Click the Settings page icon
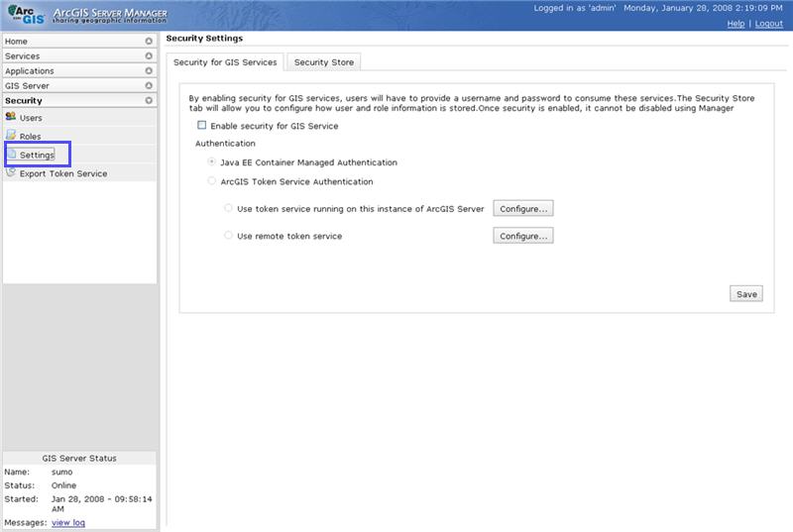 pos(11,155)
